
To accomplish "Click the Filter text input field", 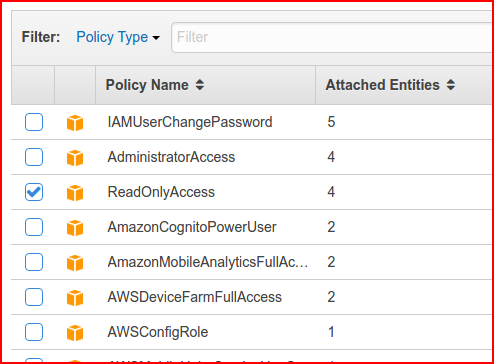I will tap(332, 37).
